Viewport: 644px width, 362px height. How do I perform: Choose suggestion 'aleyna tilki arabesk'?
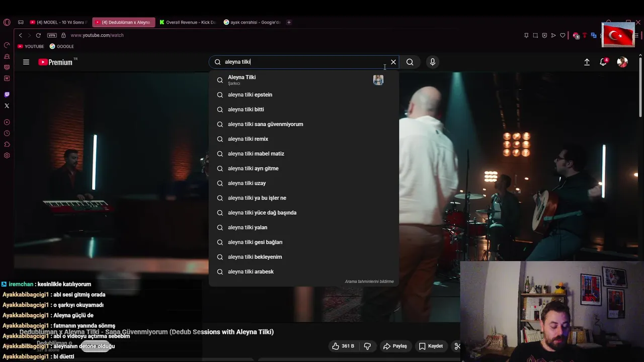[x=304, y=271]
